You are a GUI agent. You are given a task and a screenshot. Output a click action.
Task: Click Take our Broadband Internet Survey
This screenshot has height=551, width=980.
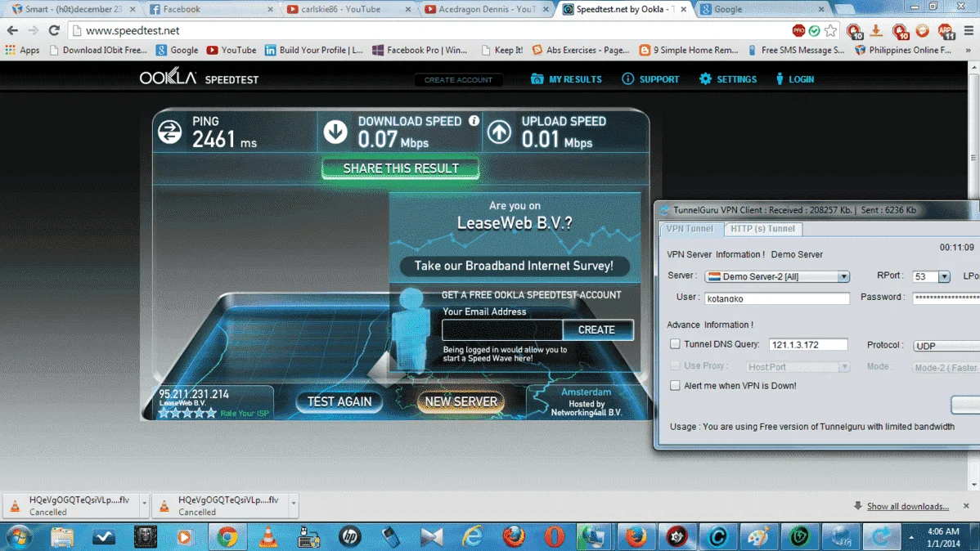pyautogui.click(x=514, y=266)
